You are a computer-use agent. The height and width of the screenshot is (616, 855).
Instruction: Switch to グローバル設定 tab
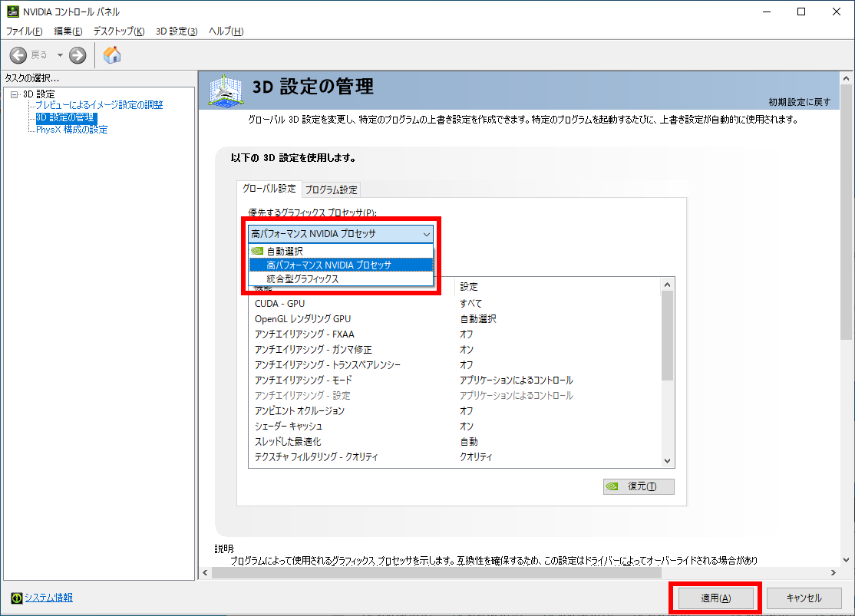269,189
